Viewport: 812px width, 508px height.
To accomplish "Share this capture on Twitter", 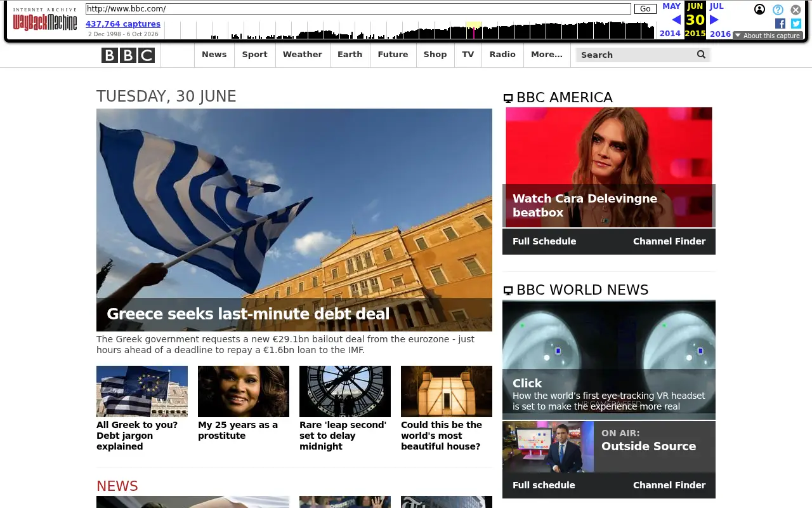I will [x=796, y=23].
